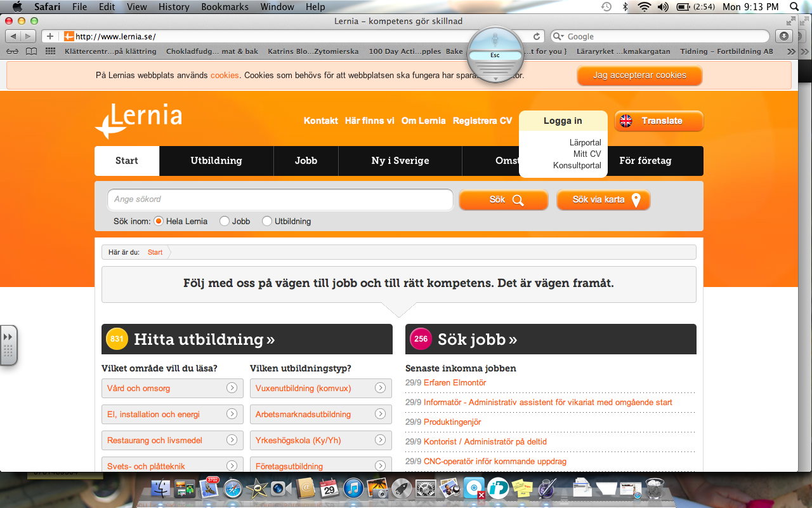812x508 pixels.
Task: Show more bookmarks with the double chevron
Action: [791, 51]
